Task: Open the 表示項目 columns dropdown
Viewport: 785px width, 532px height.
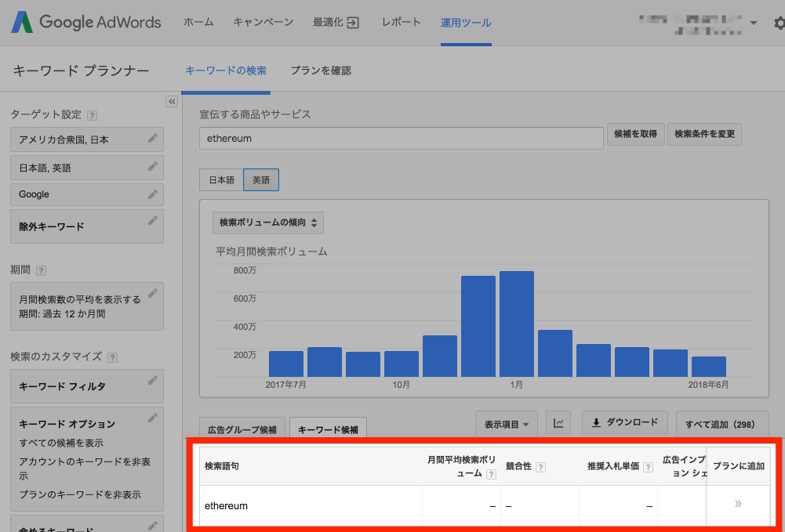Action: [506, 424]
